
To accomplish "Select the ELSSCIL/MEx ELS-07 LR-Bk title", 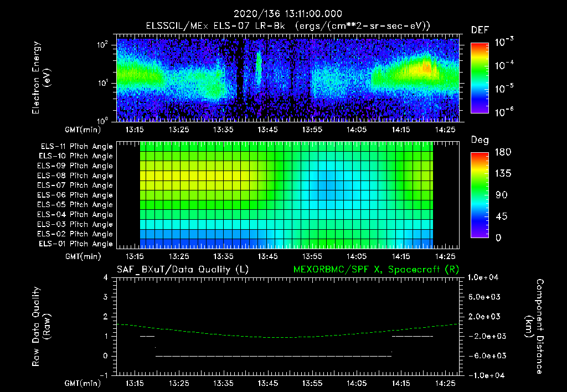I will click(x=215, y=26).
